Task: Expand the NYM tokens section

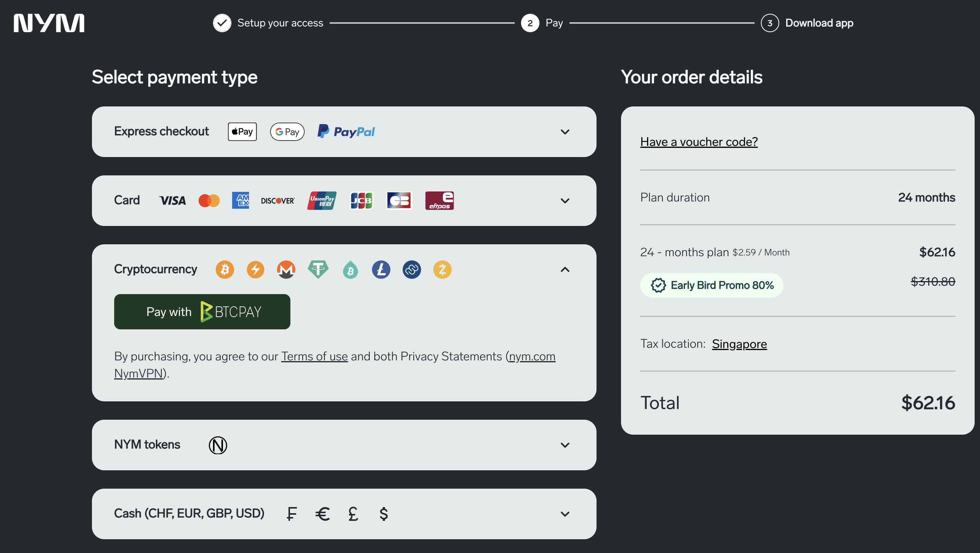Action: [565, 445]
